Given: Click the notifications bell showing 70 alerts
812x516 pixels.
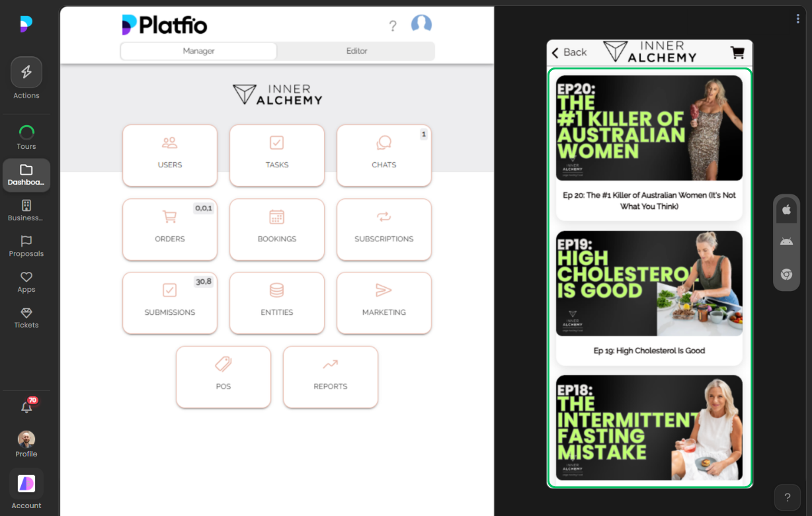Looking at the screenshot, I should [26, 406].
